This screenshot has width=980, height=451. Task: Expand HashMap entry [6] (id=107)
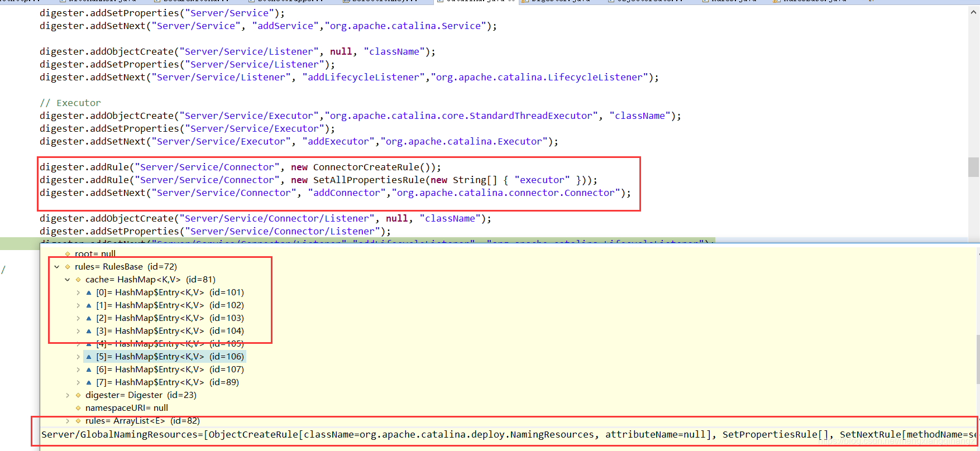tap(78, 370)
